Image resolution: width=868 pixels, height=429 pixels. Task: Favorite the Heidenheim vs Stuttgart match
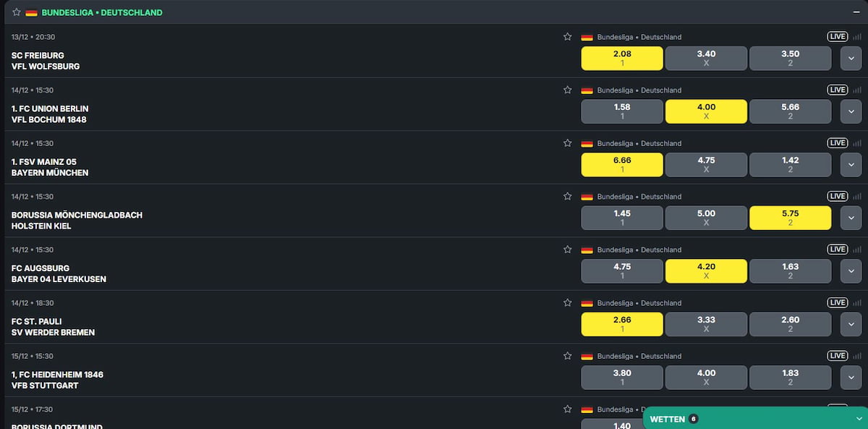click(567, 356)
